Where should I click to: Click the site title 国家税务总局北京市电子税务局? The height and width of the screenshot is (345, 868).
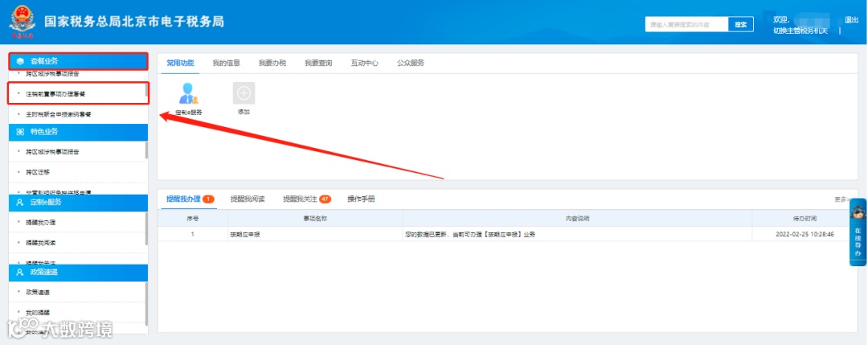click(134, 23)
